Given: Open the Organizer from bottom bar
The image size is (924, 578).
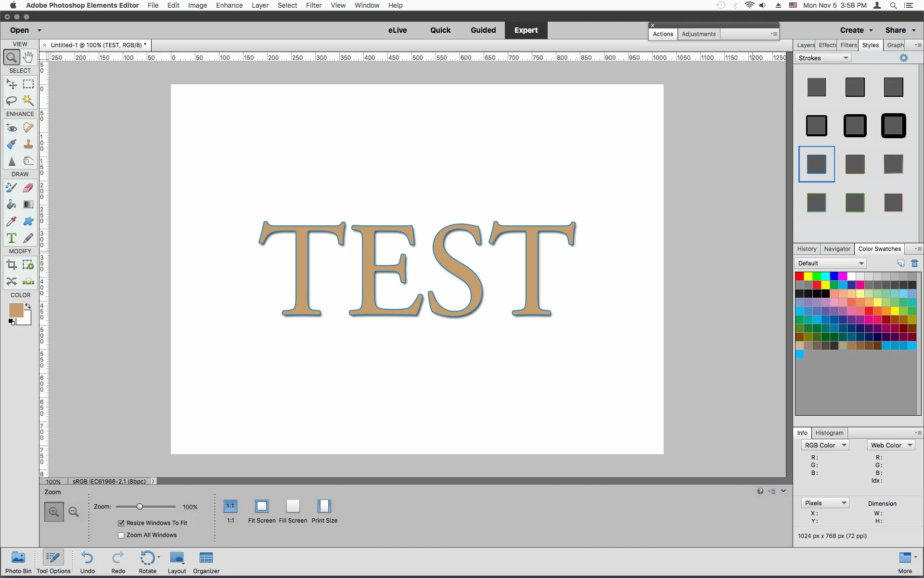Looking at the screenshot, I should click(x=206, y=563).
